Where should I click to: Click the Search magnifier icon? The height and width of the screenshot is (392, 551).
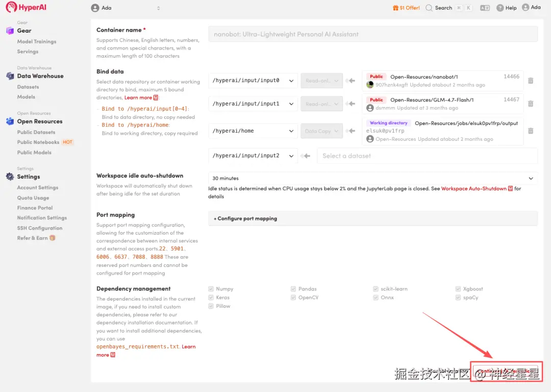click(429, 8)
